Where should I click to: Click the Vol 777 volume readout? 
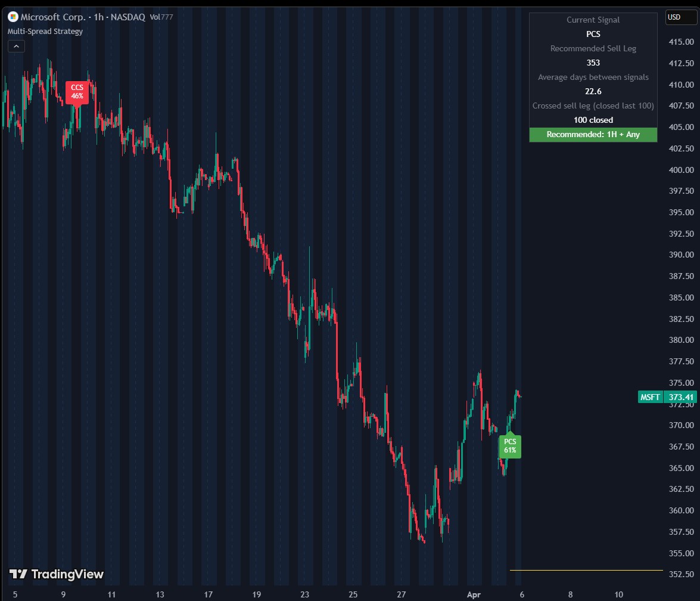(161, 17)
